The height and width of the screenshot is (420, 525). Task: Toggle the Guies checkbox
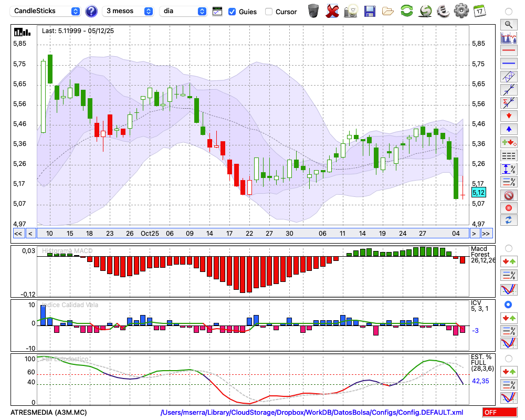tap(232, 12)
